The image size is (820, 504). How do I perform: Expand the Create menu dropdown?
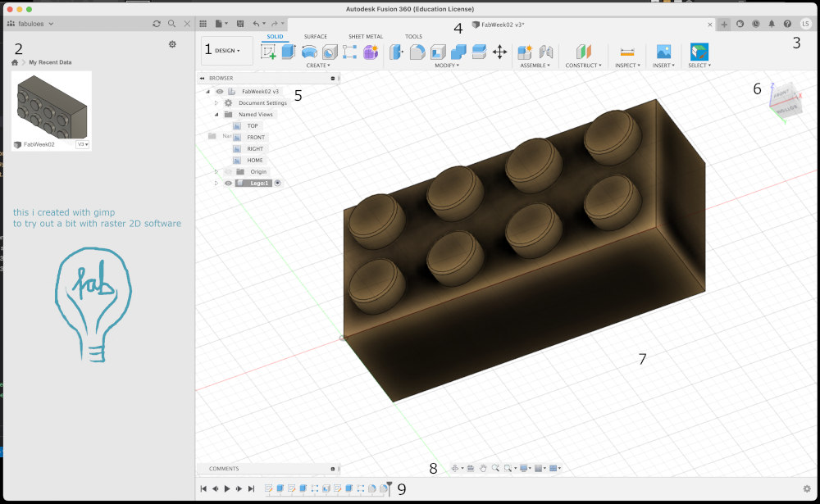[x=318, y=66]
